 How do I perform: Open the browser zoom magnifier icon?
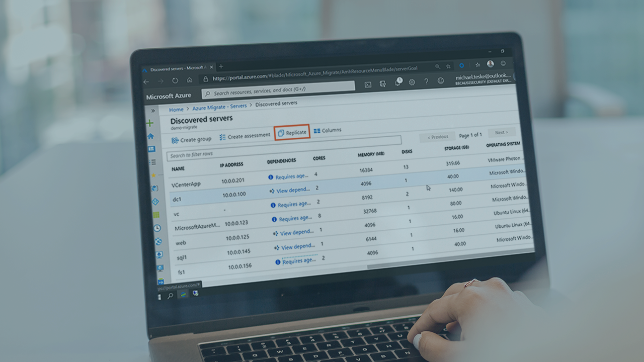437,66
